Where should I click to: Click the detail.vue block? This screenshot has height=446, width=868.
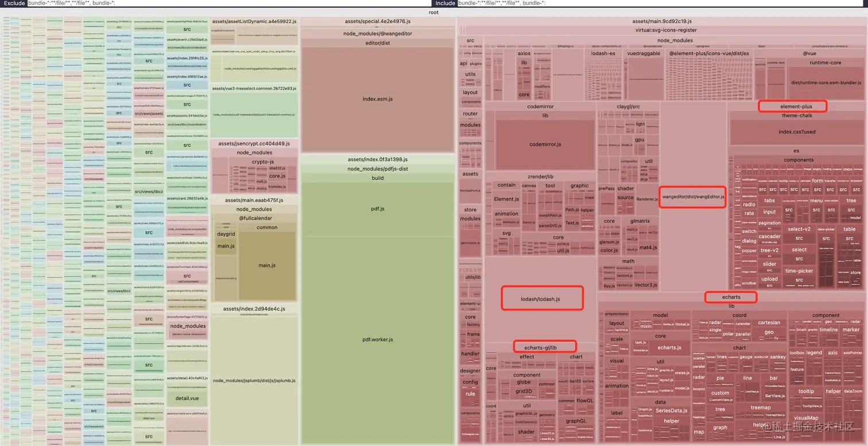[x=187, y=398]
